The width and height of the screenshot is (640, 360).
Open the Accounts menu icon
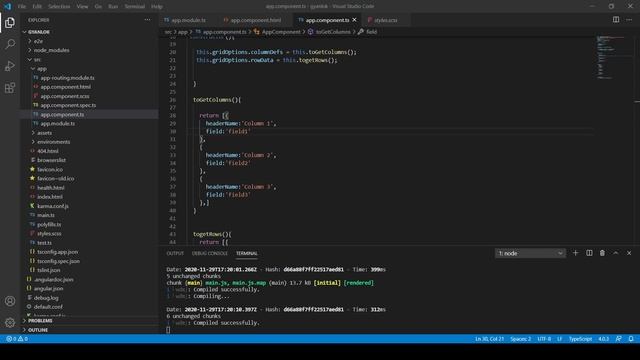(x=10, y=301)
